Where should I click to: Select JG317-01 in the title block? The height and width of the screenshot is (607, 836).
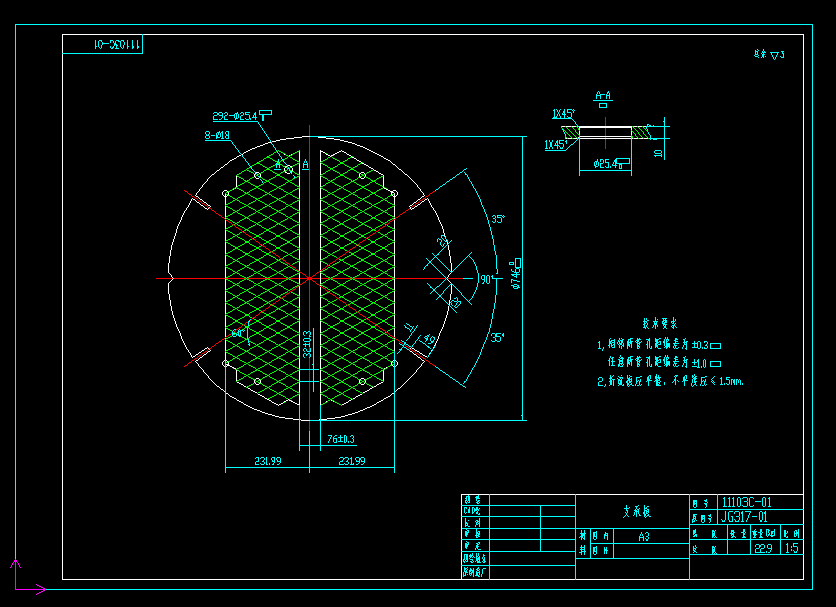click(744, 516)
